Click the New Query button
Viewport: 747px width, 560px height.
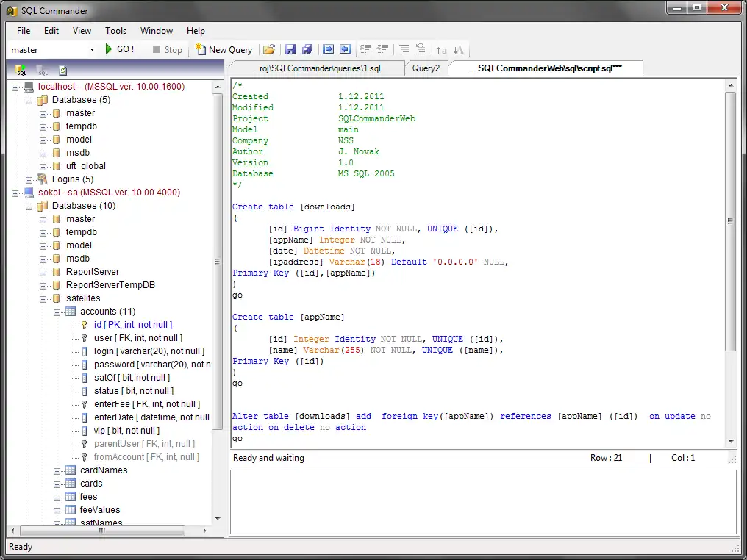click(224, 49)
